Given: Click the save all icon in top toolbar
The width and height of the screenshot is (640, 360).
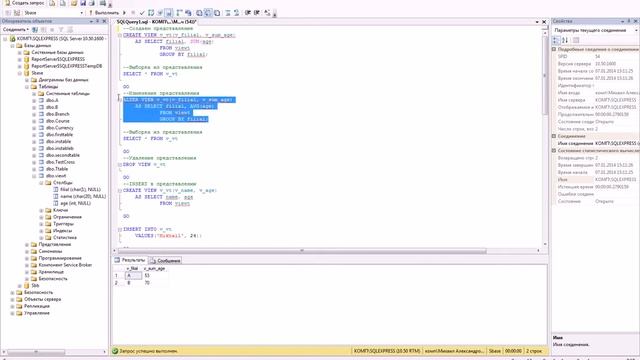Looking at the screenshot, I should pos(92,3).
